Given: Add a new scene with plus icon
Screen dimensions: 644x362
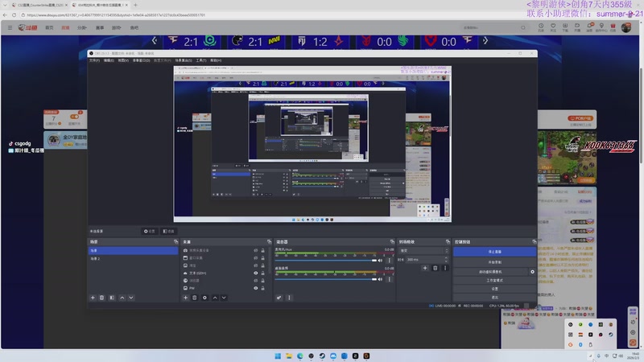Looking at the screenshot, I should tap(93, 298).
